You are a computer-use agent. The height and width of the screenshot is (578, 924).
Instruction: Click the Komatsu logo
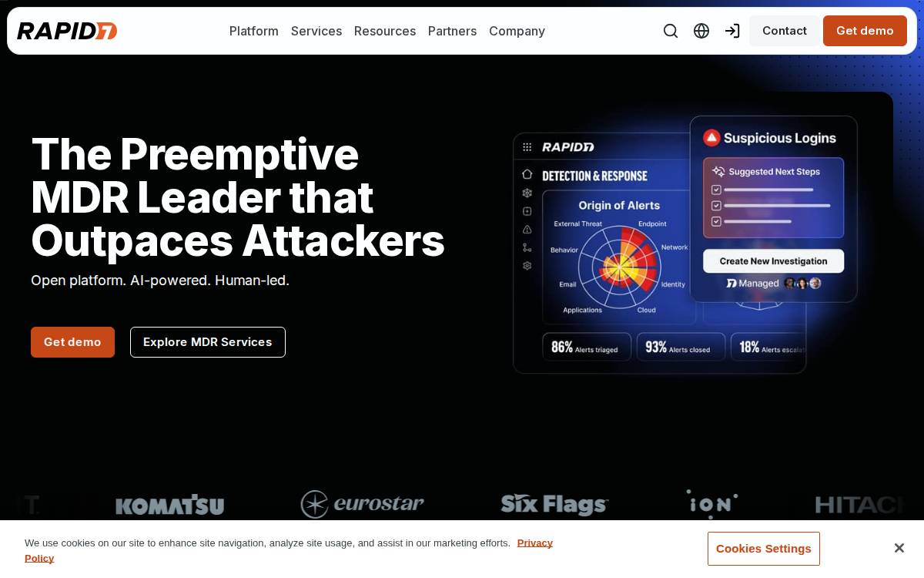coord(169,505)
